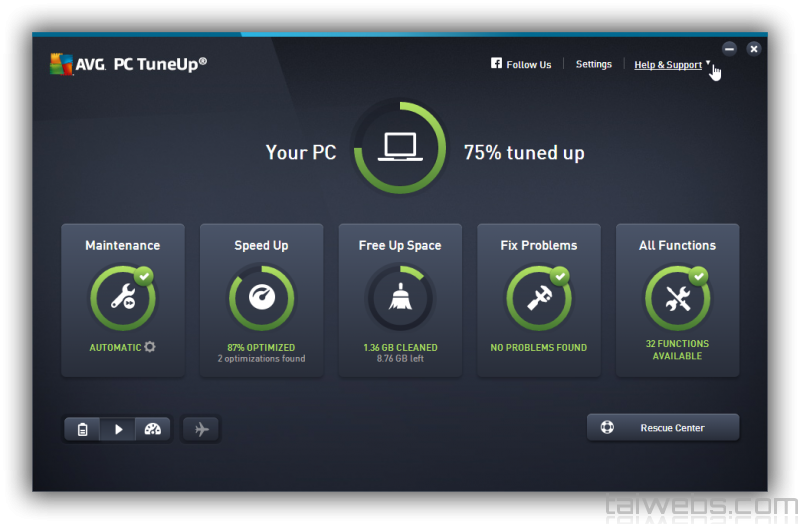
Task: Open the All Functions tools icon
Action: 677,299
